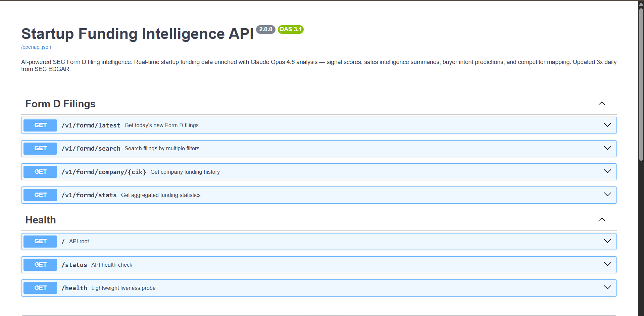Select the /v1/formd/latest path text
This screenshot has height=316, width=644.
click(91, 125)
